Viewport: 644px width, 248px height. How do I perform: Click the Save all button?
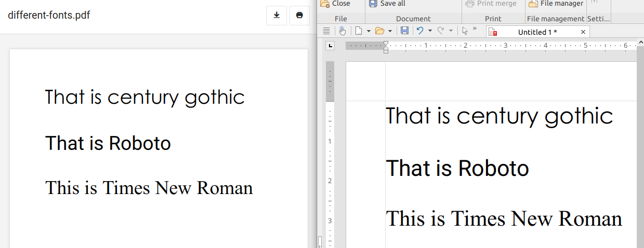pos(387,4)
